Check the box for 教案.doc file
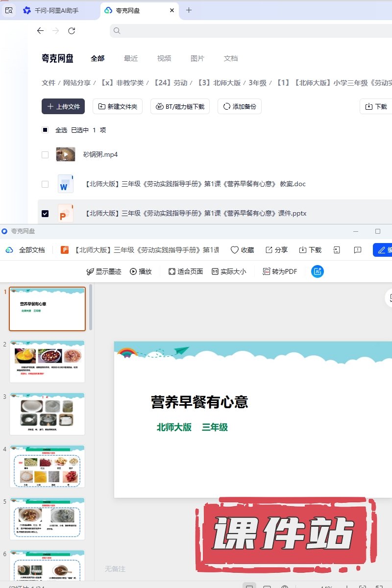 click(45, 184)
